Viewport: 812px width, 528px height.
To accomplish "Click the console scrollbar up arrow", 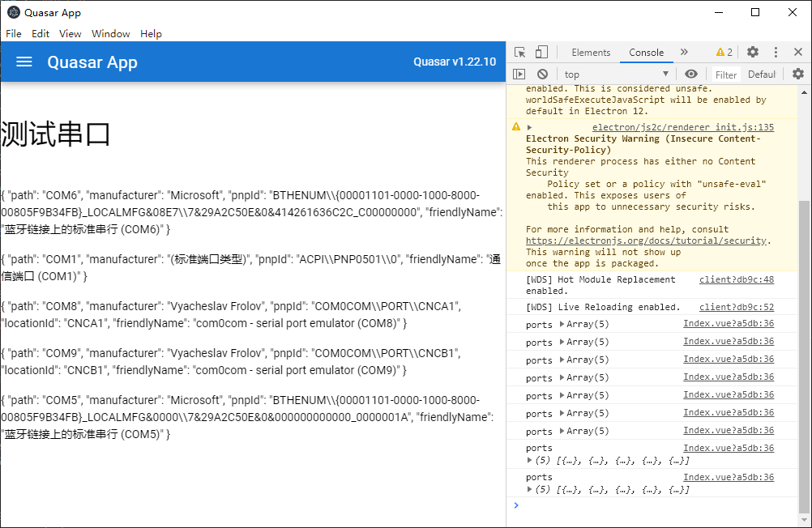I will (804, 92).
